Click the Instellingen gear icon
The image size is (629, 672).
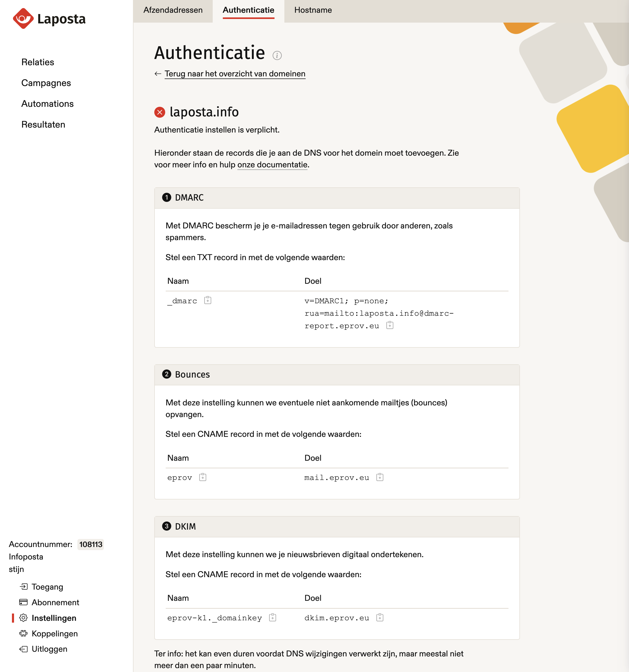[x=23, y=618]
